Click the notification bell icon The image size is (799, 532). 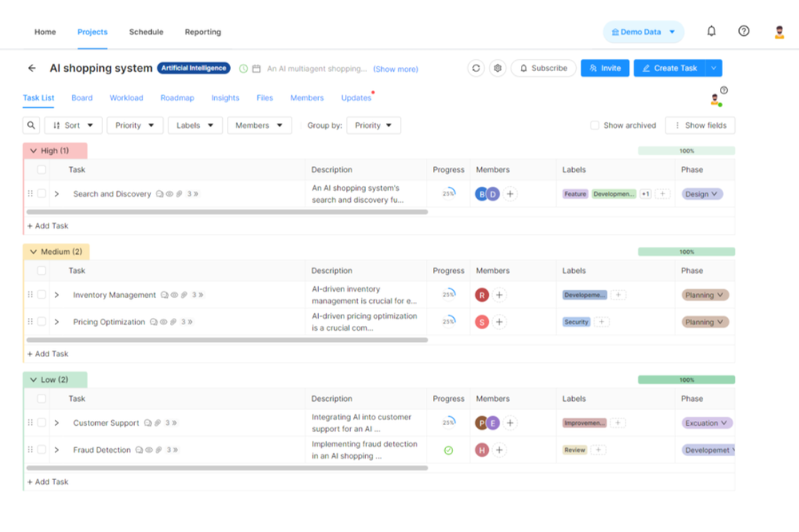[711, 32]
